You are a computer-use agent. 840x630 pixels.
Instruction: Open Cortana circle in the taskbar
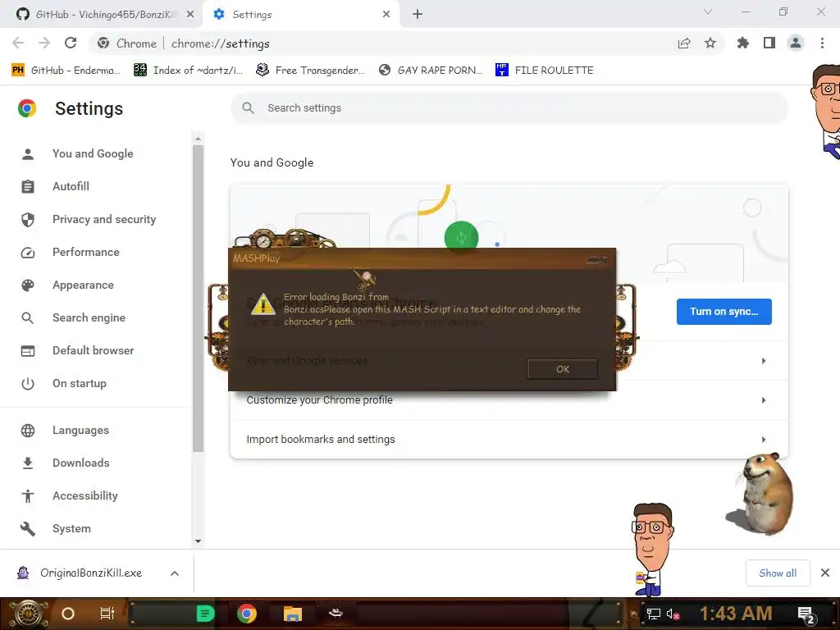point(68,614)
